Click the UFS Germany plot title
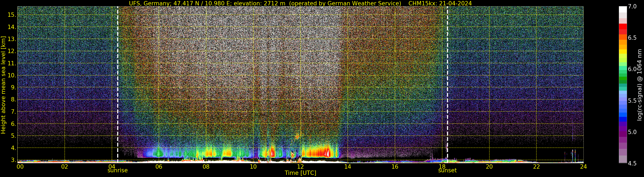This screenshot has height=177, width=644. coord(300,3)
